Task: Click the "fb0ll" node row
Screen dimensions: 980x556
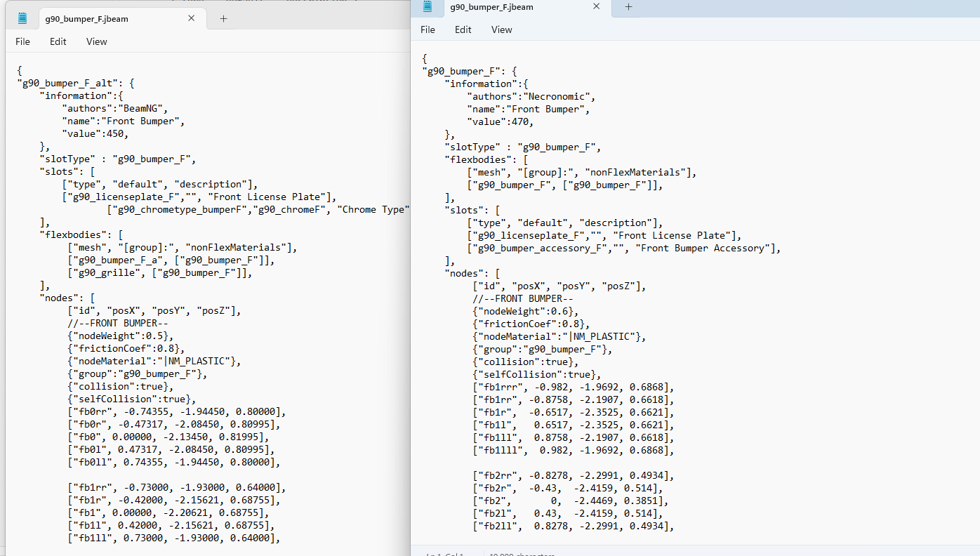Action: 174,462
